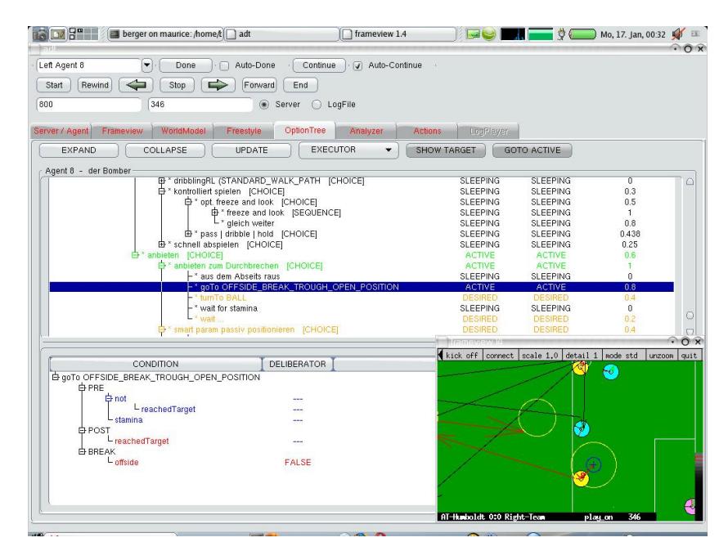728x560 pixels.
Task: Click the green network monitor applet
Action: [541, 34]
